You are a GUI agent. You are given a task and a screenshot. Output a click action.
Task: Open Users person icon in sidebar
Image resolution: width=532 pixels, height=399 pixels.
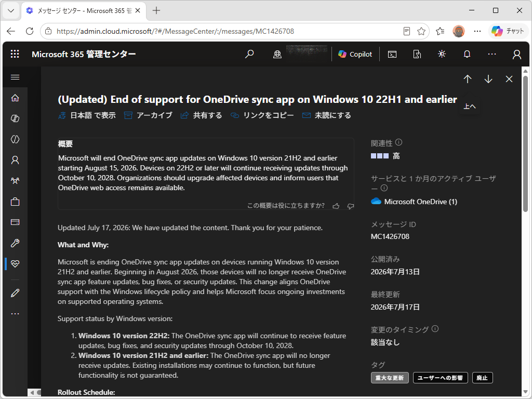[15, 160]
